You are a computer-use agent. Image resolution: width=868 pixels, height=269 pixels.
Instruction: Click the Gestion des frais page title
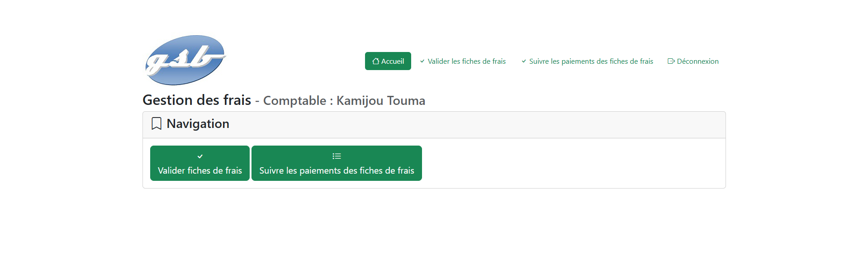coord(197,100)
